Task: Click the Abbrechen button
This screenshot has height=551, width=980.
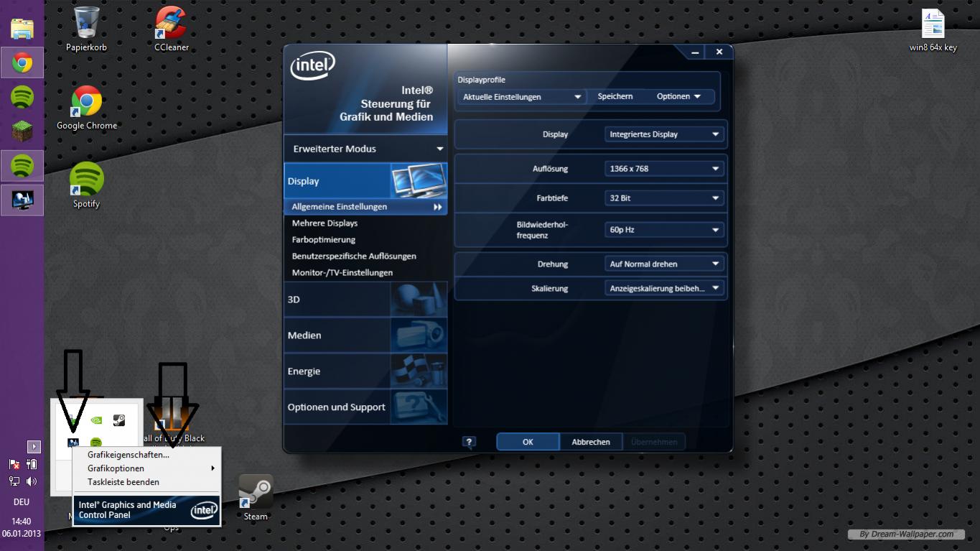Action: pos(591,442)
